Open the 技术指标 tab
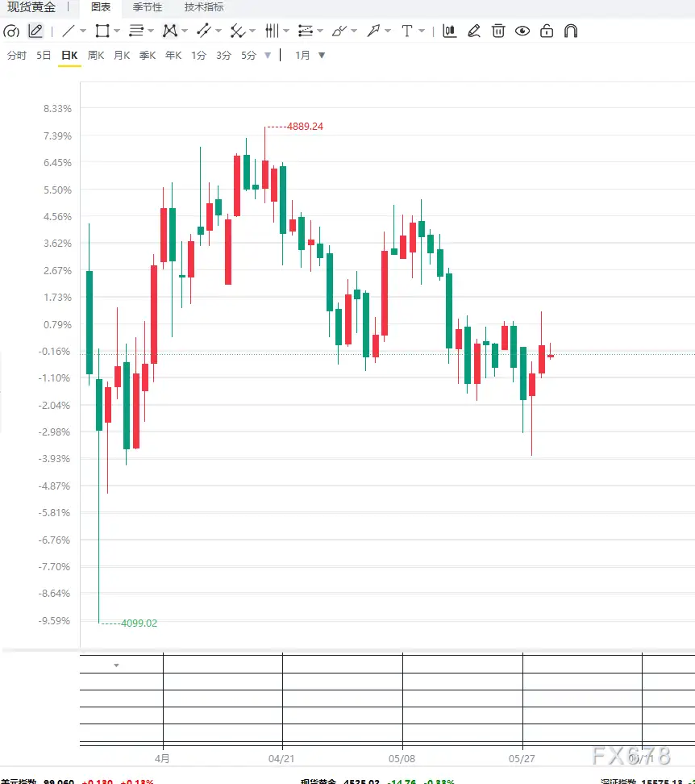This screenshot has width=695, height=784. coord(204,7)
